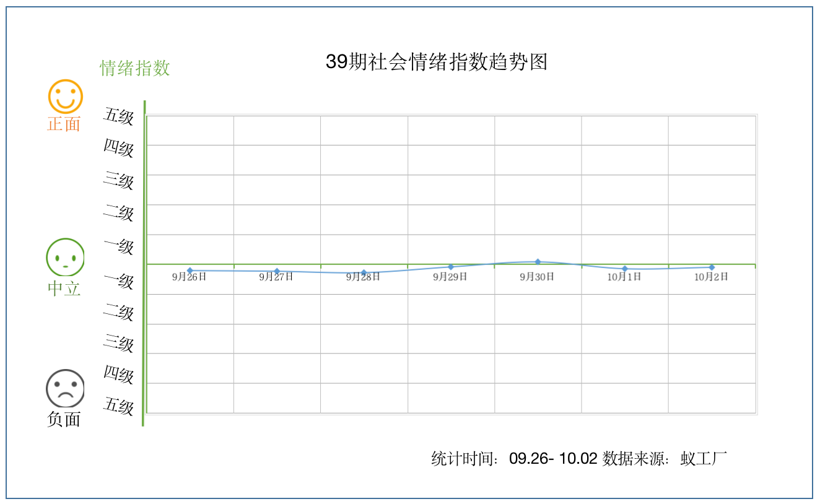Click the 9月27日 date label
Viewport: 820px width, 504px height.
coord(276,277)
